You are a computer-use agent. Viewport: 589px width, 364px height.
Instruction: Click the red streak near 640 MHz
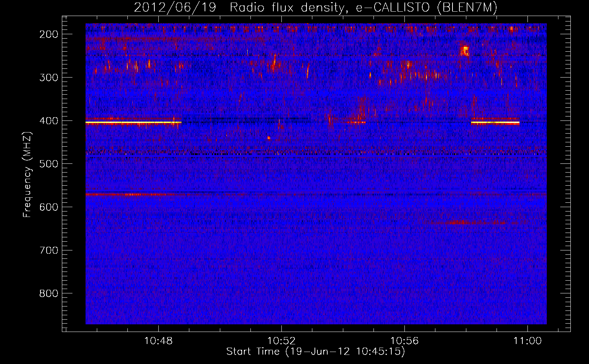click(x=468, y=222)
